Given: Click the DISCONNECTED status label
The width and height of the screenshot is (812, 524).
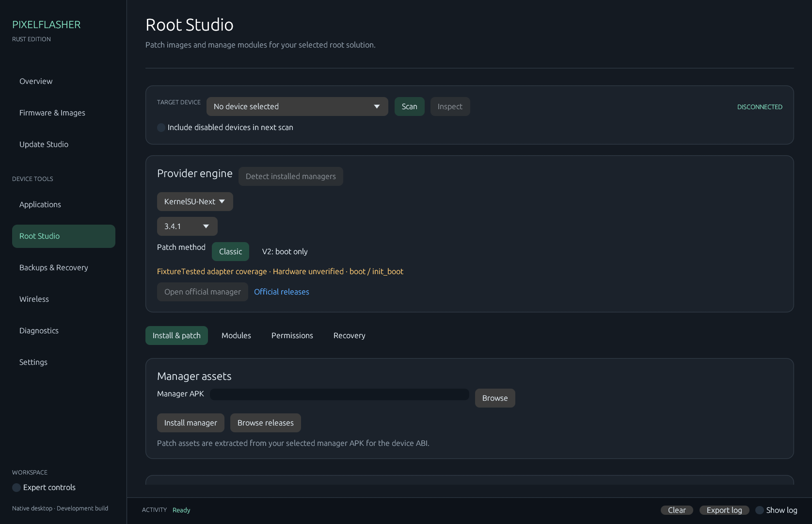Looking at the screenshot, I should coord(760,107).
